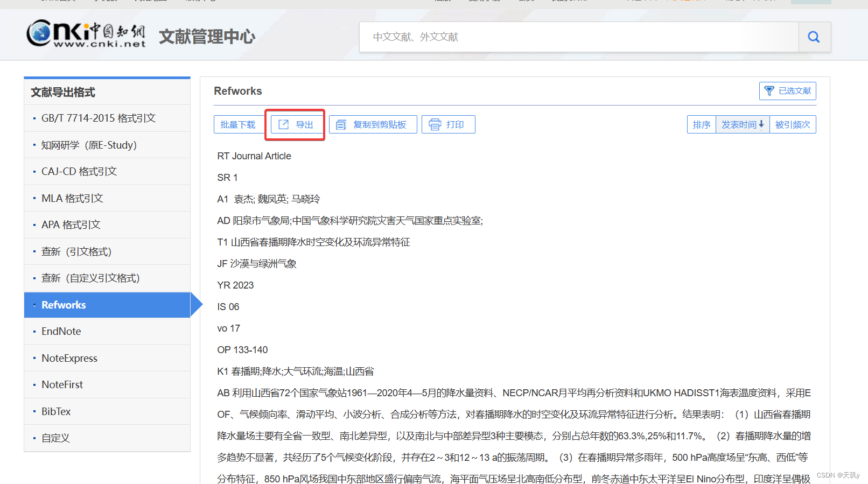This screenshot has width=868, height=484.
Task: Select Refworks export format
Action: pyautogui.click(x=107, y=305)
